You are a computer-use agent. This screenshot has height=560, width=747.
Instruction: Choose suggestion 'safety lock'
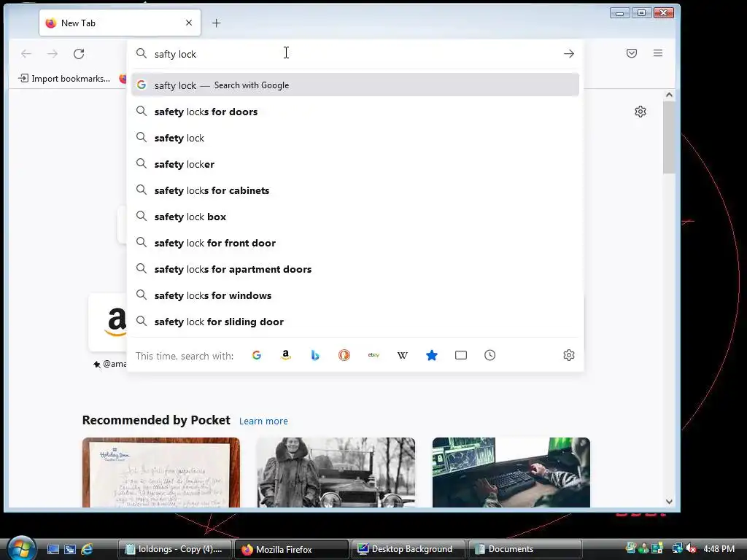355,138
